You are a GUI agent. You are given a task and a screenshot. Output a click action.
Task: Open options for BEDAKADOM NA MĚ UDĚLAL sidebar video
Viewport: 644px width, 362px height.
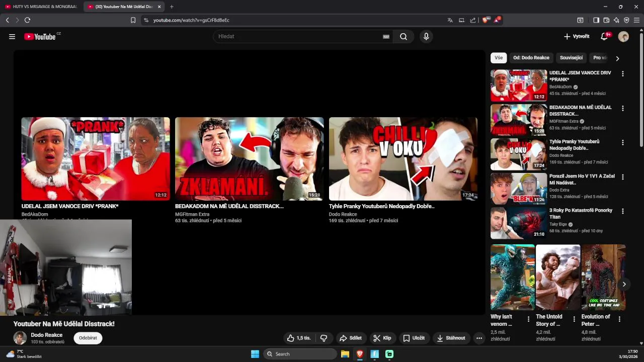click(623, 108)
